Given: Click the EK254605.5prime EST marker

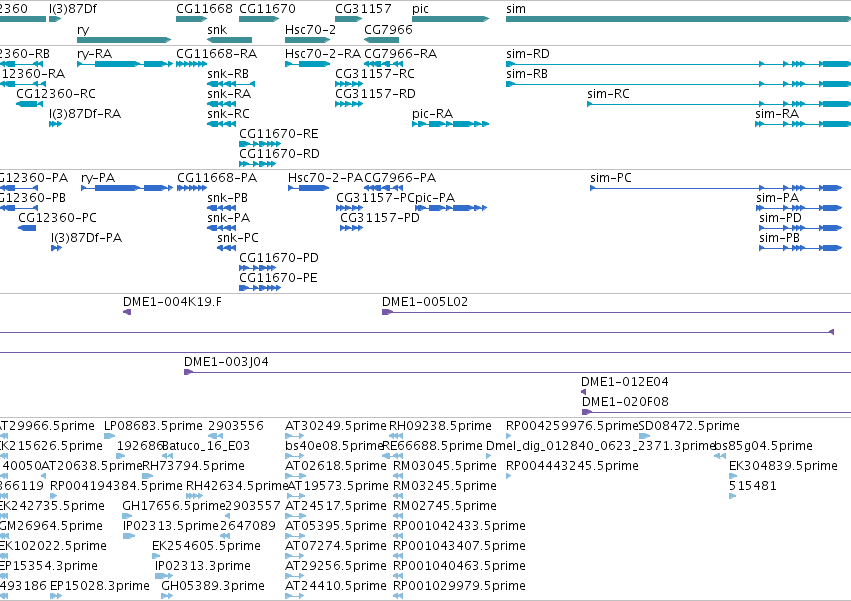Looking at the screenshot, I should [156, 556].
